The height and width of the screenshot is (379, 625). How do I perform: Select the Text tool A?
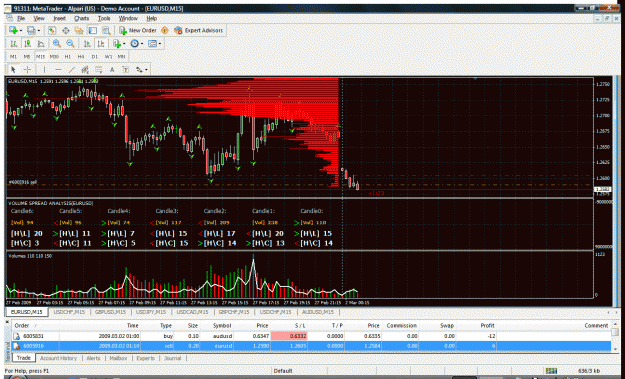click(x=112, y=70)
